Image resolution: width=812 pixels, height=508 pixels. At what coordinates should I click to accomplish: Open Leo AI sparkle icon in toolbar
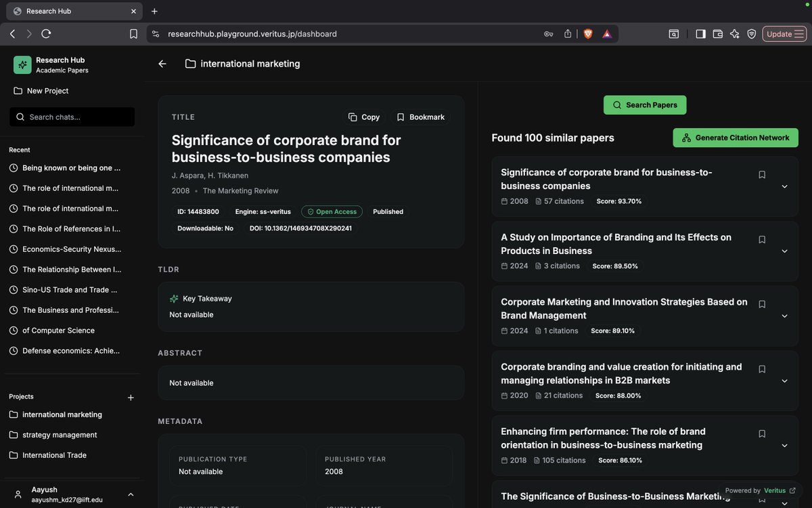click(x=735, y=34)
